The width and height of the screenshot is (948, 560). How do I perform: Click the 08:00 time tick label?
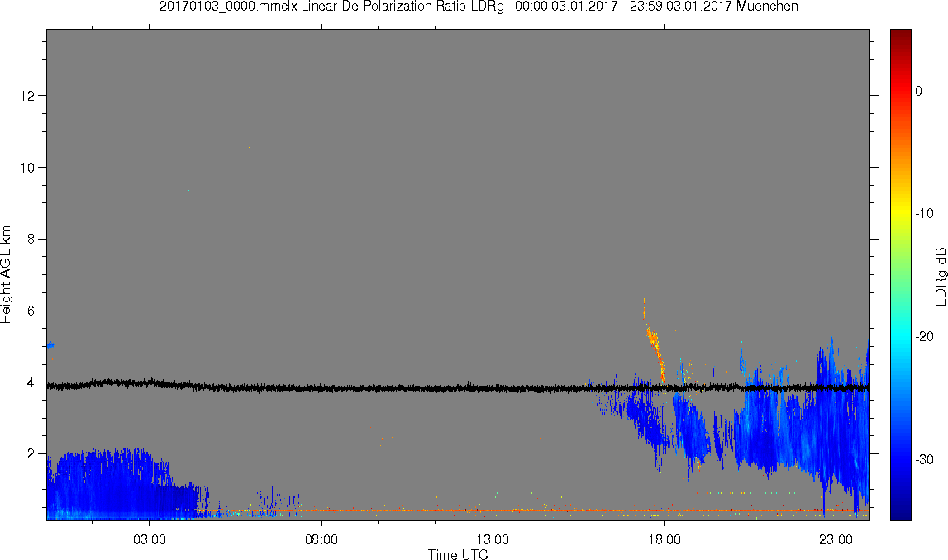coord(321,539)
